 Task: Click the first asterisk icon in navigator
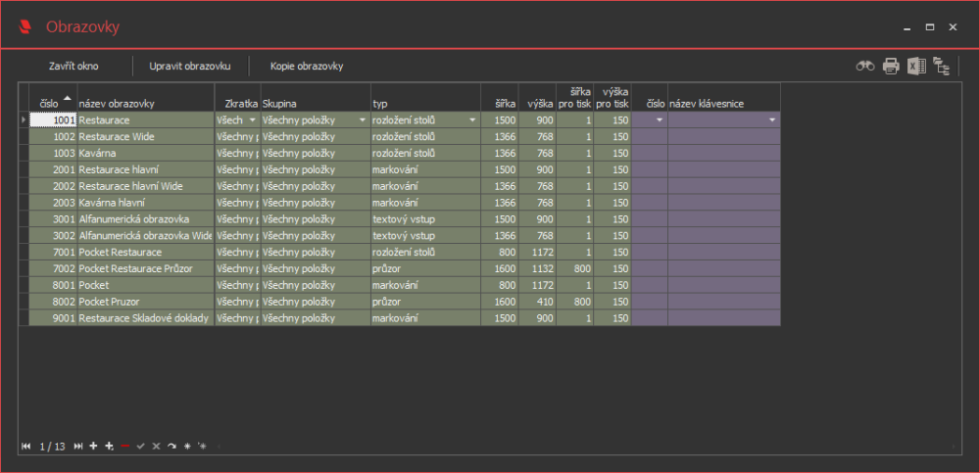[x=187, y=447]
